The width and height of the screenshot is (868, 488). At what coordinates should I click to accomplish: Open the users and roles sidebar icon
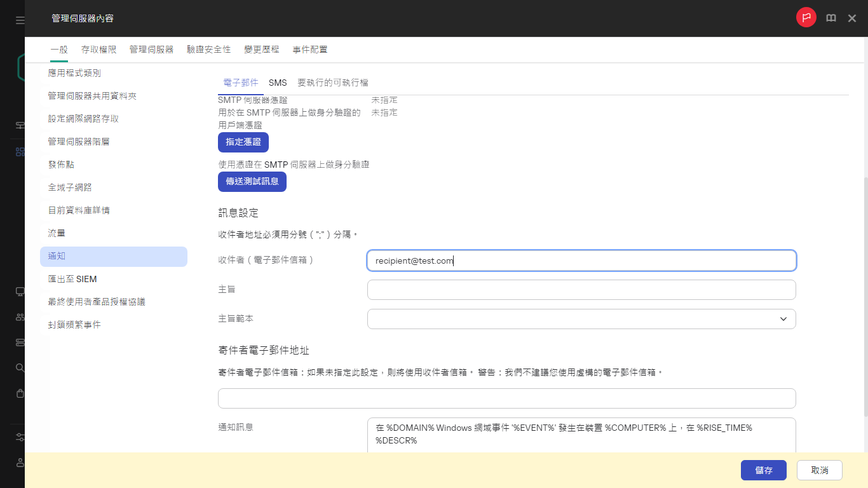pyautogui.click(x=19, y=318)
